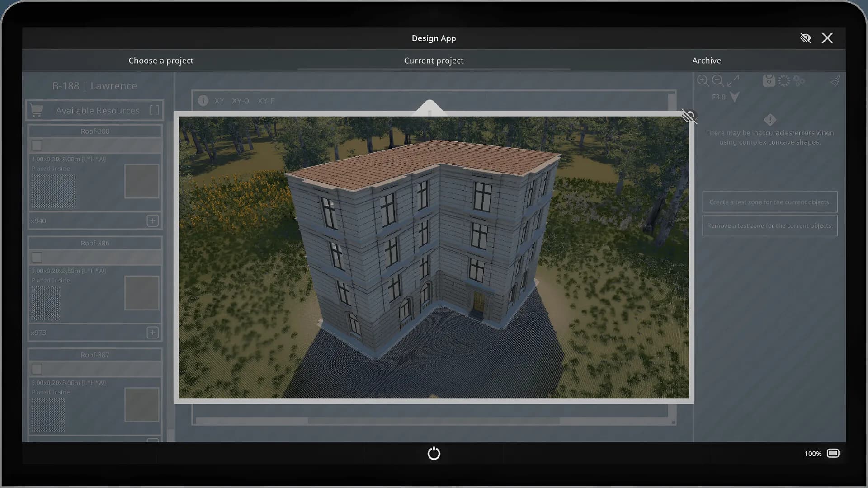Toggle visibility with the eye-slash on the photo
868x488 pixels.
(688, 116)
